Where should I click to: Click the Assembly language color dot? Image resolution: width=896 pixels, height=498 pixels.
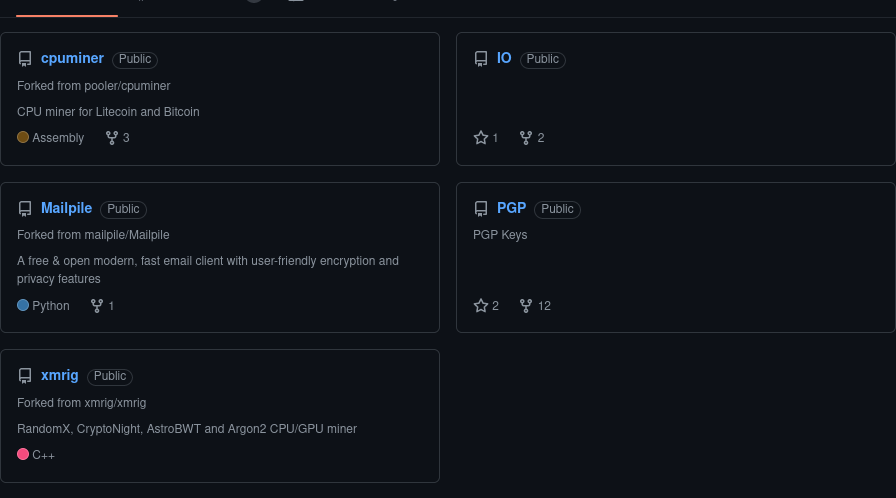pos(23,137)
